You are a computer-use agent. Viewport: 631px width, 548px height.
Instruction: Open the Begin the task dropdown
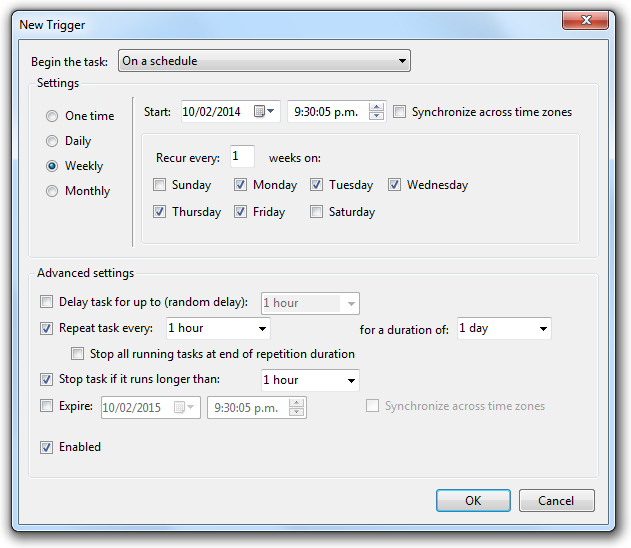pyautogui.click(x=264, y=61)
